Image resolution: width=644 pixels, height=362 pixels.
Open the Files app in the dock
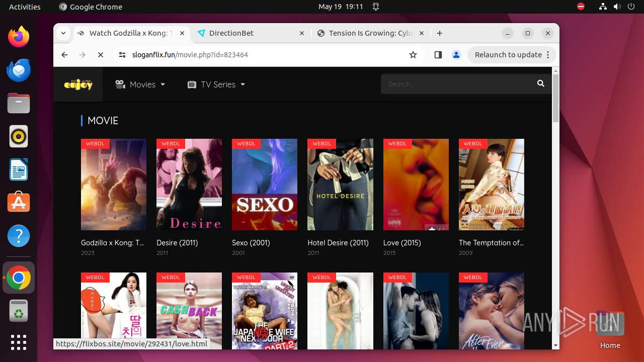[19, 103]
